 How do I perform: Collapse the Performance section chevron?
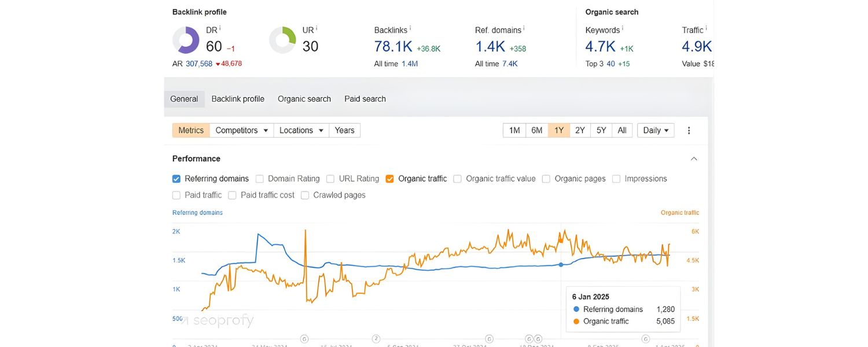coord(694,159)
